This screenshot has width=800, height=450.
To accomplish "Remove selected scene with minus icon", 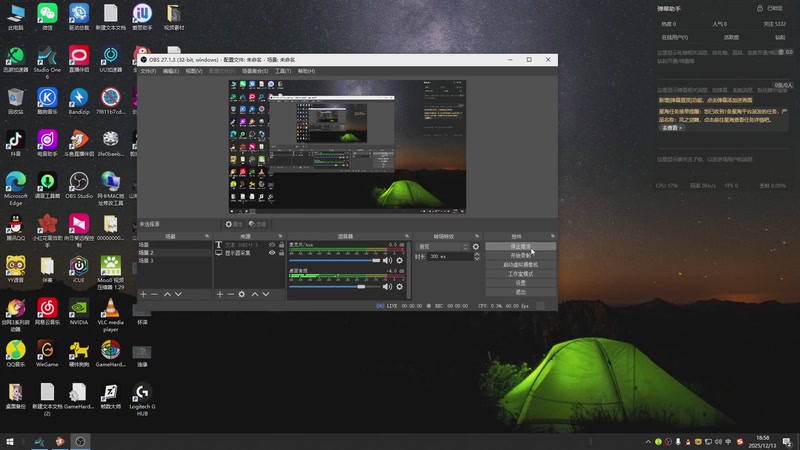I will [154, 294].
